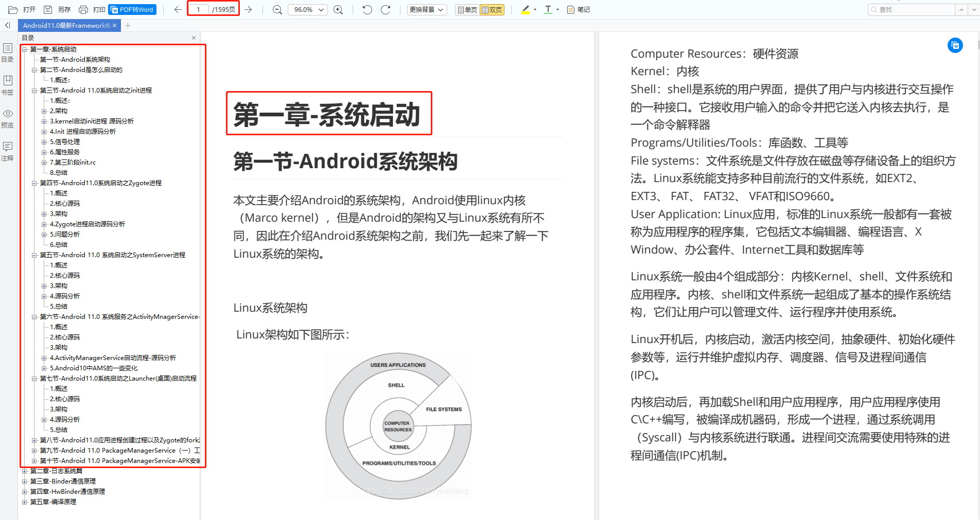Select 6.属性服务 outline entry
Image resolution: width=980 pixels, height=520 pixels.
[x=65, y=152]
